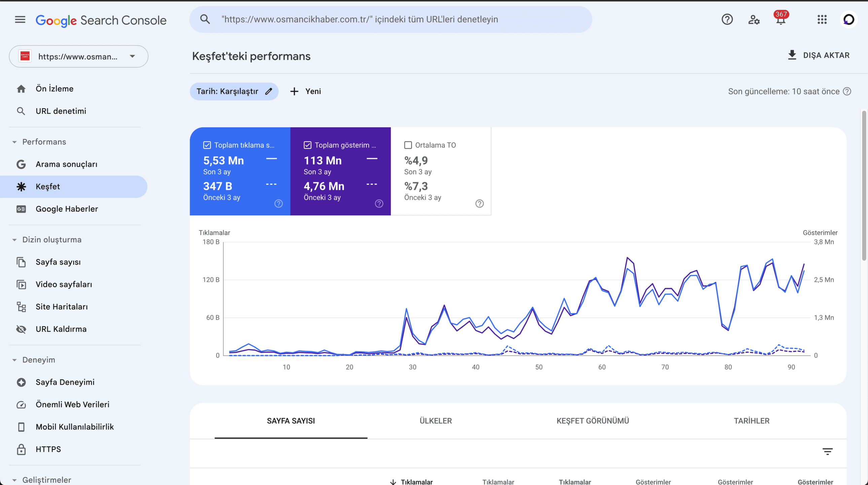Open the hamburger main menu
This screenshot has width=868, height=485.
point(20,20)
